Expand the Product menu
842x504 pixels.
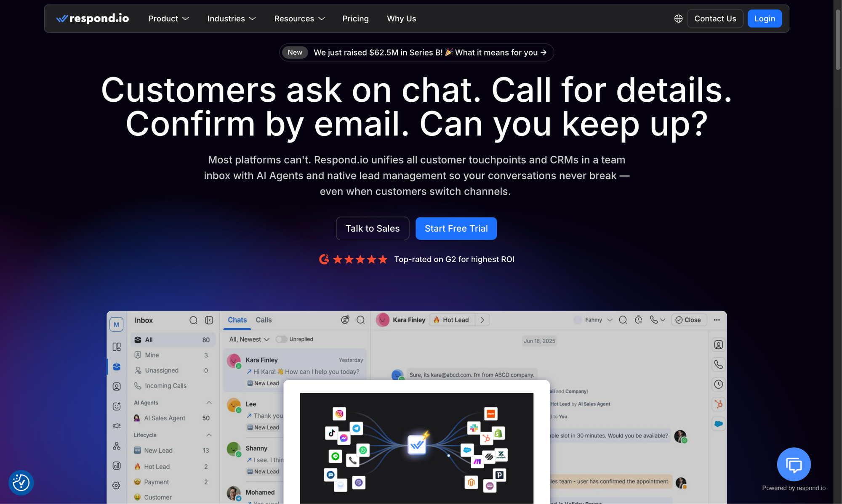[168, 19]
